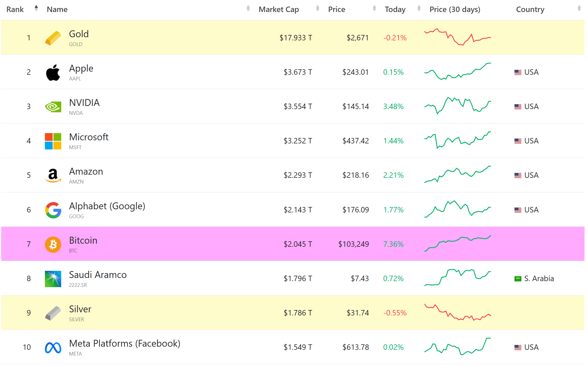
Task: Click the Google G logo
Action: (53, 210)
